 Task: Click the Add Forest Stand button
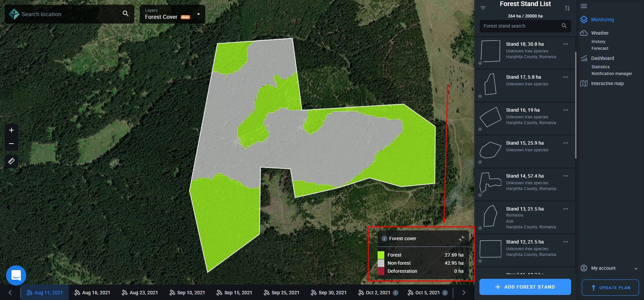point(525,287)
